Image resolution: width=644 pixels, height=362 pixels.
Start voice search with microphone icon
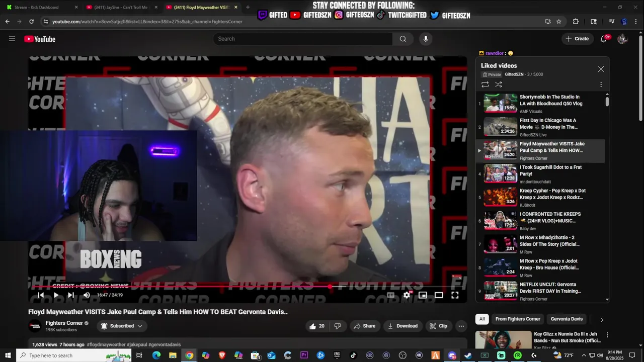point(426,39)
